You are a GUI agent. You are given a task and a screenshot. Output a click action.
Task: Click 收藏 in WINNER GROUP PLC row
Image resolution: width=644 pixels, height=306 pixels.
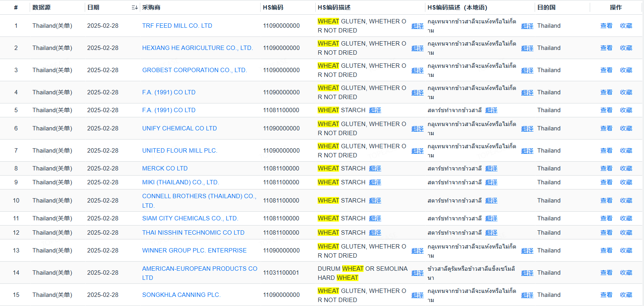tap(626, 251)
